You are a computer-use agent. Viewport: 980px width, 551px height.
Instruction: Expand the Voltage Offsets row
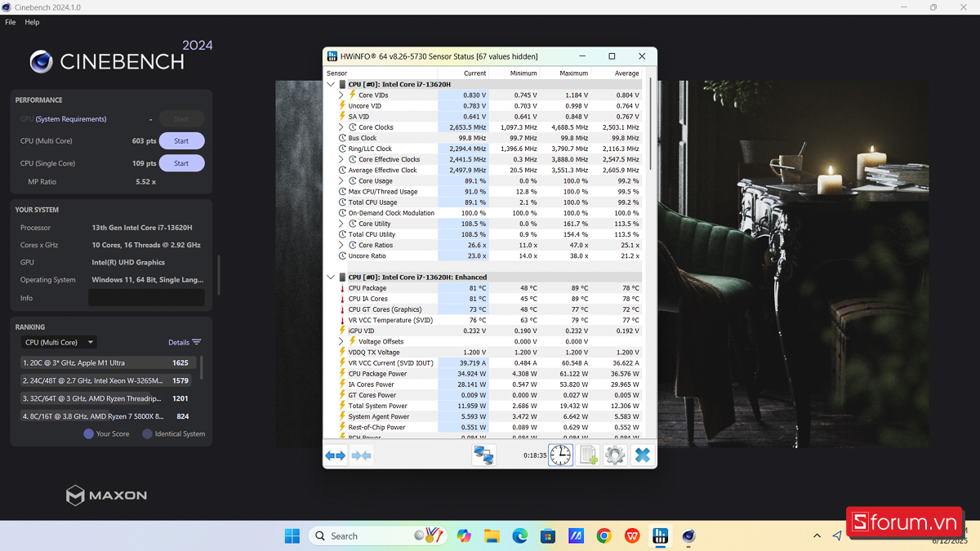[341, 341]
